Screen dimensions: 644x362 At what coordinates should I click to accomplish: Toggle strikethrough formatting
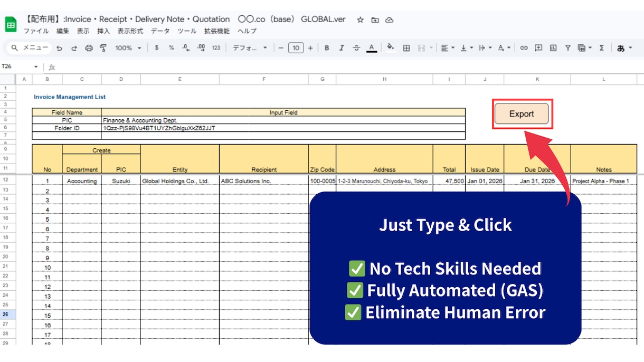click(x=356, y=48)
